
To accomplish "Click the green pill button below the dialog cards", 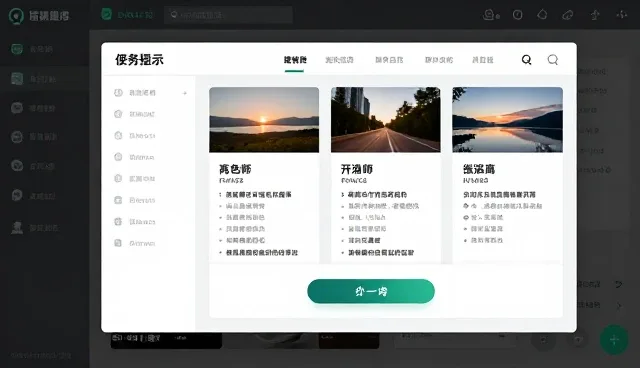I will [x=371, y=291].
